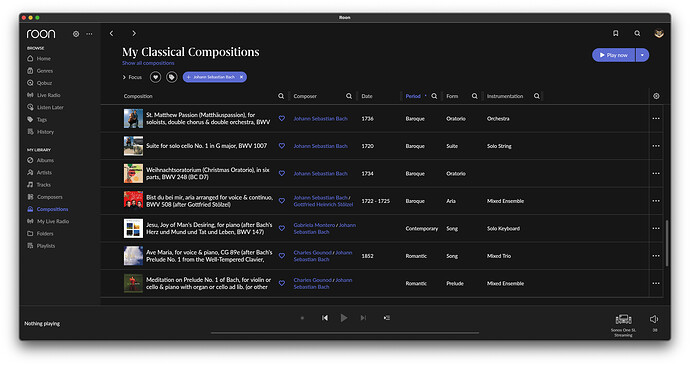
Task: Open Composers in My Library
Action: 49,197
